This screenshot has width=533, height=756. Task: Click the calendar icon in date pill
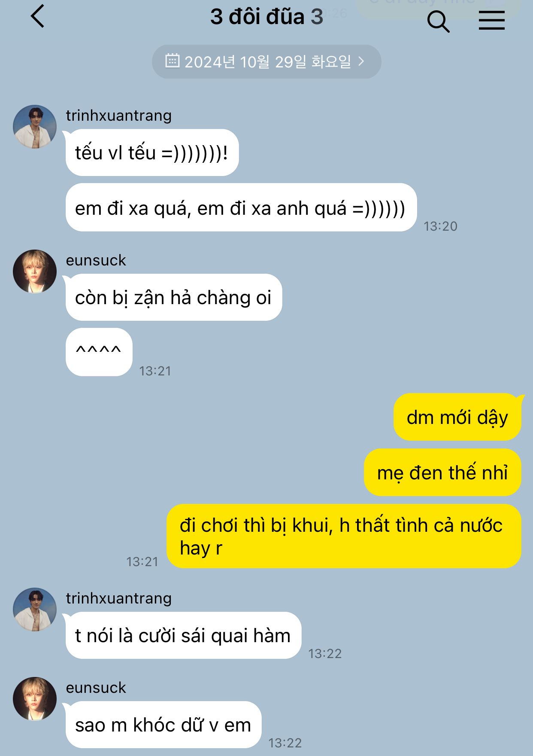pos(172,61)
